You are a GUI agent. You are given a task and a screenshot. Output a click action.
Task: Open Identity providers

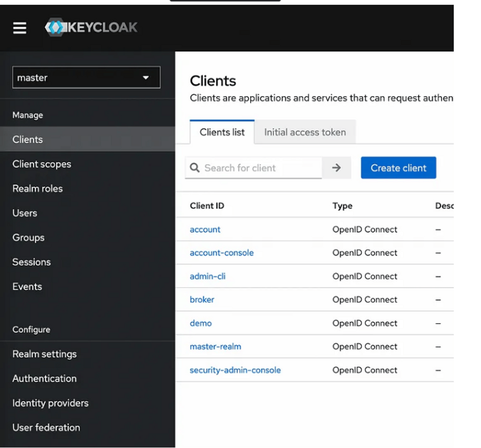87,403
